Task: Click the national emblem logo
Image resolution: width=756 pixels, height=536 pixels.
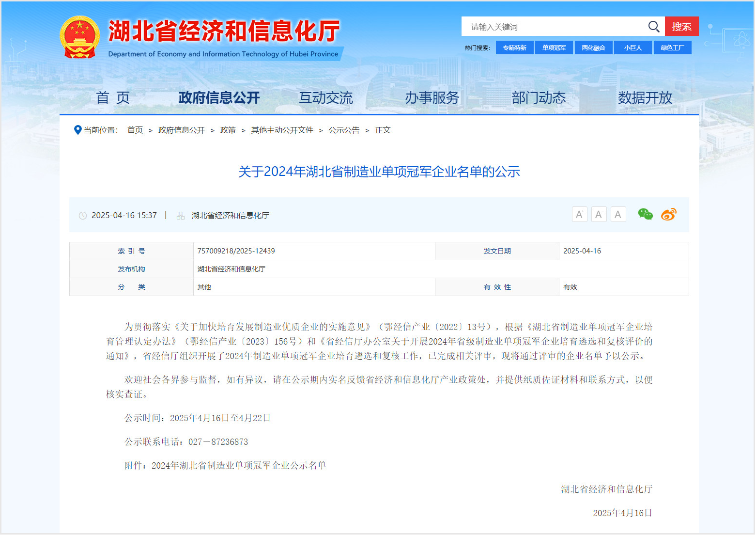Action: (x=79, y=37)
